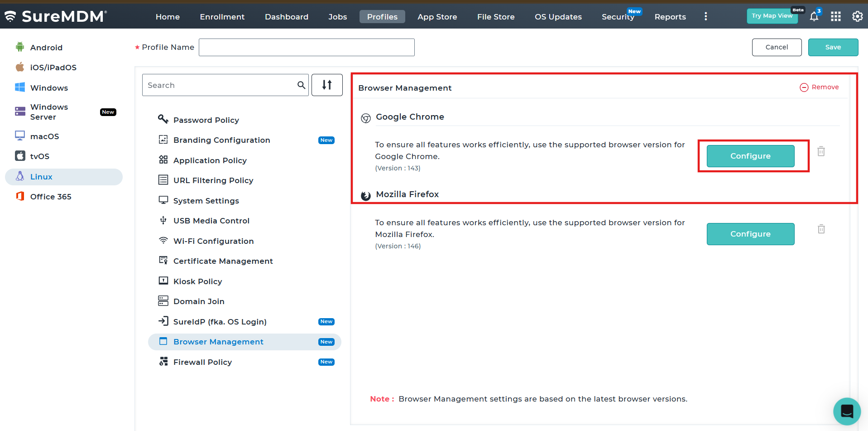Image resolution: width=868 pixels, height=431 pixels.
Task: Click the Mozilla Firefox browser icon
Action: [366, 196]
